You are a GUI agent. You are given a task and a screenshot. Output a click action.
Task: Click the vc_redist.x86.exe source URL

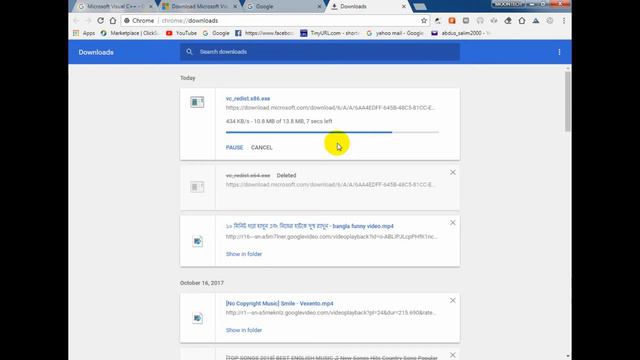(331, 108)
